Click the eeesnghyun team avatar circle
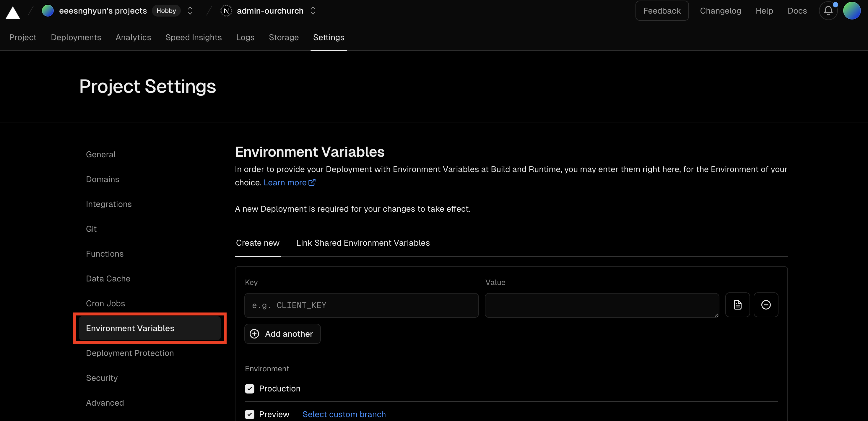The height and width of the screenshot is (421, 868). pyautogui.click(x=48, y=11)
